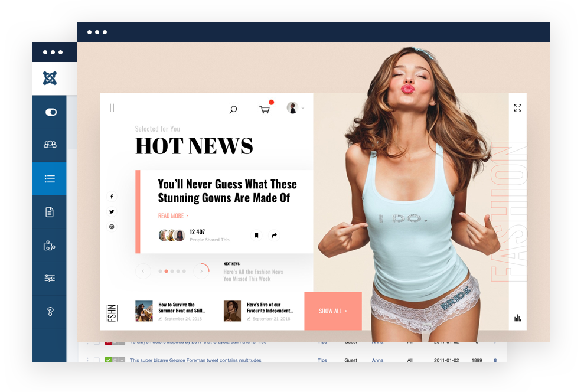The width and height of the screenshot is (584, 392).
Task: Open the document/content icon in sidebar
Action: pyautogui.click(x=50, y=212)
